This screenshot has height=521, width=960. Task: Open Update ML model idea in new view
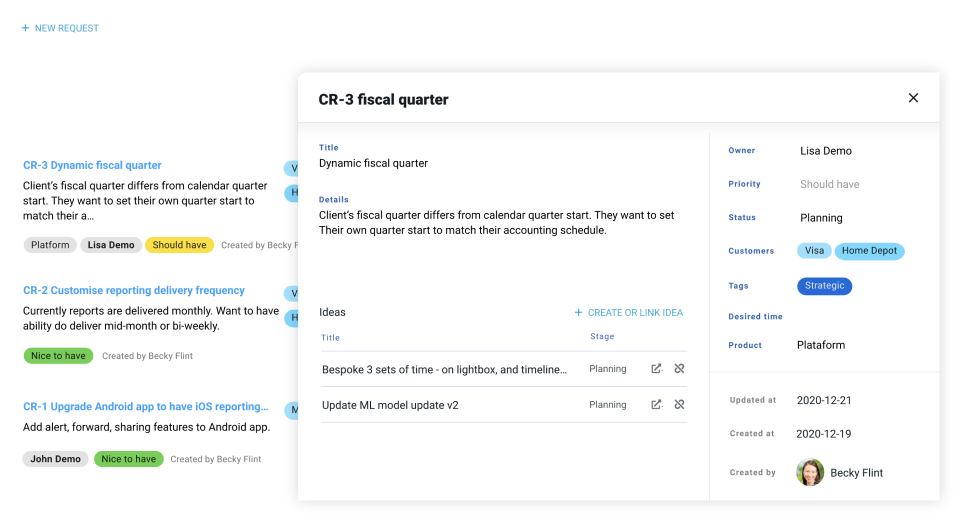(656, 405)
